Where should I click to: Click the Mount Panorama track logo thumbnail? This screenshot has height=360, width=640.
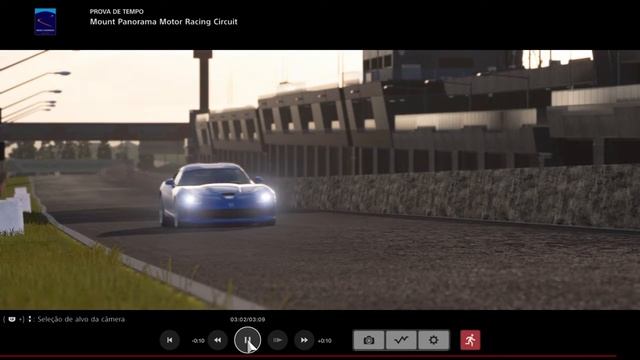[45, 22]
